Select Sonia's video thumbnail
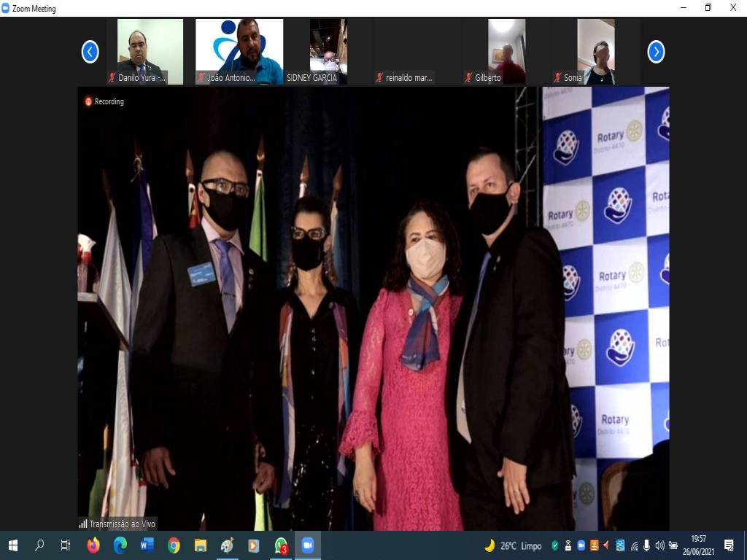The width and height of the screenshot is (747, 560). pos(596,51)
